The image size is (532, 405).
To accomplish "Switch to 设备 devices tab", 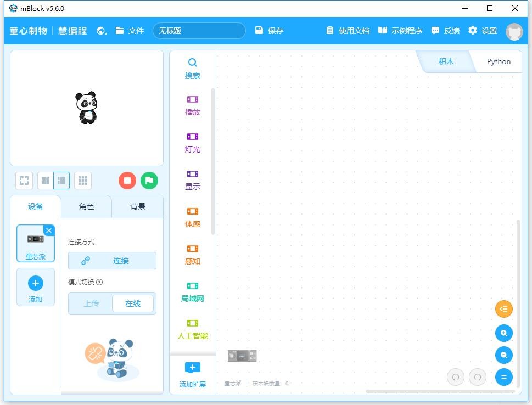I will [36, 206].
